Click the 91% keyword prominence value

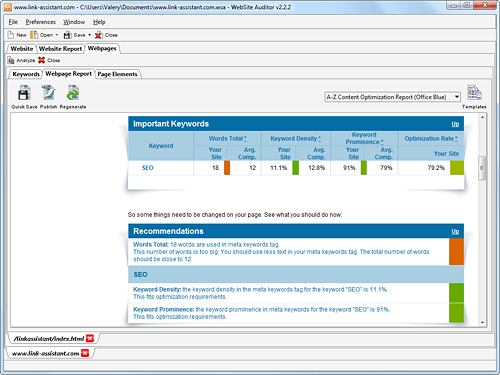[349, 168]
